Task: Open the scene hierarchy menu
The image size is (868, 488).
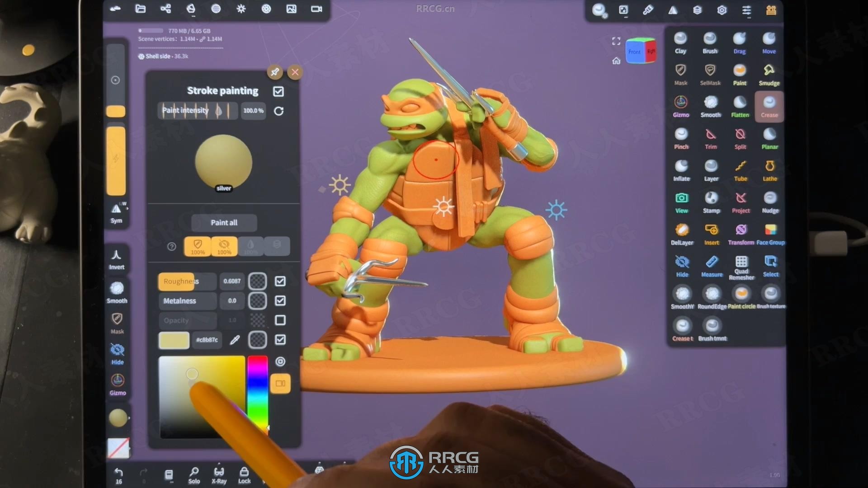Action: 165,9
